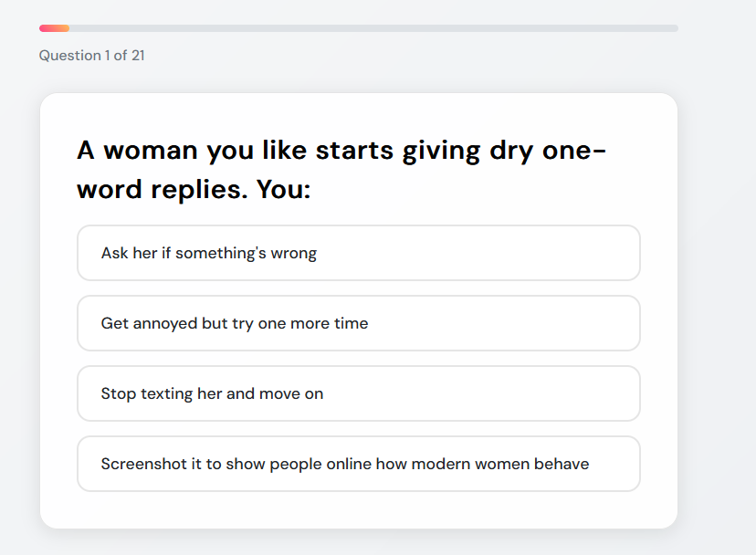Answer with the option mentioning "modern women"
756x555 pixels.
pos(358,464)
